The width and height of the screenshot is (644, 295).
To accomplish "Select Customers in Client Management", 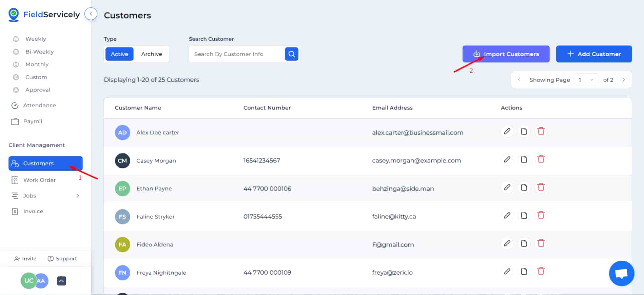I will click(x=45, y=163).
